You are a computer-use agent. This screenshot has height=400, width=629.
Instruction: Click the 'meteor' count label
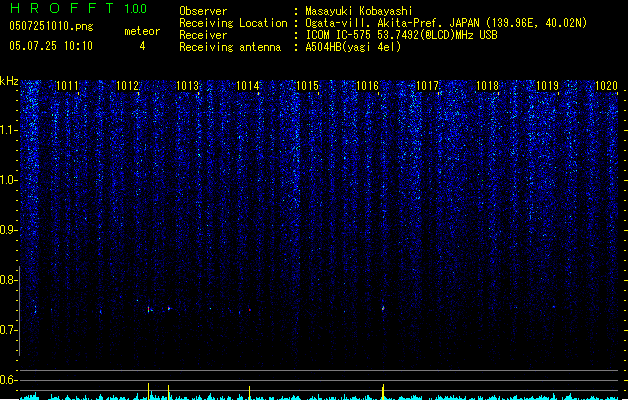[142, 31]
